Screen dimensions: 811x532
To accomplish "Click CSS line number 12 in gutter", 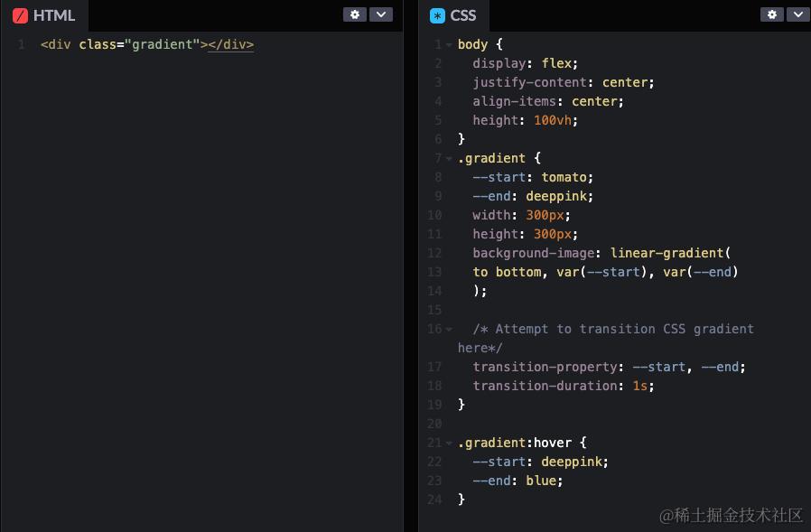I will coord(434,253).
